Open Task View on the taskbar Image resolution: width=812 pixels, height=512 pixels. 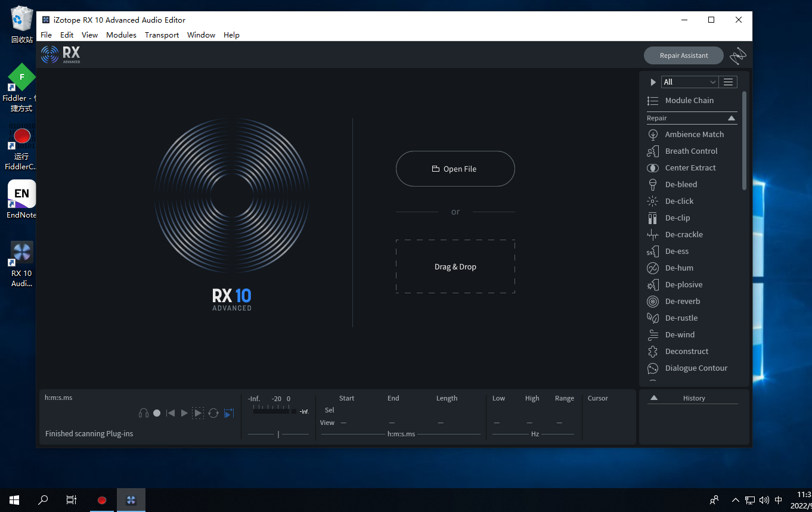(72, 500)
